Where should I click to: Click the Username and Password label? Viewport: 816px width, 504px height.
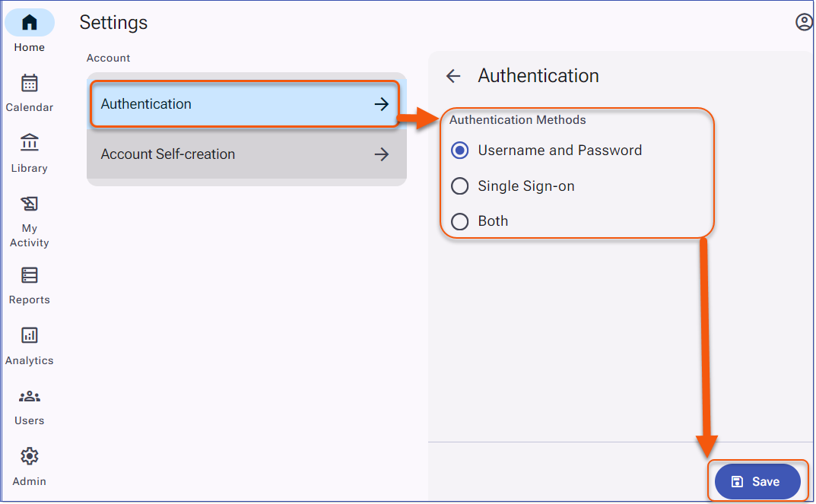click(560, 151)
